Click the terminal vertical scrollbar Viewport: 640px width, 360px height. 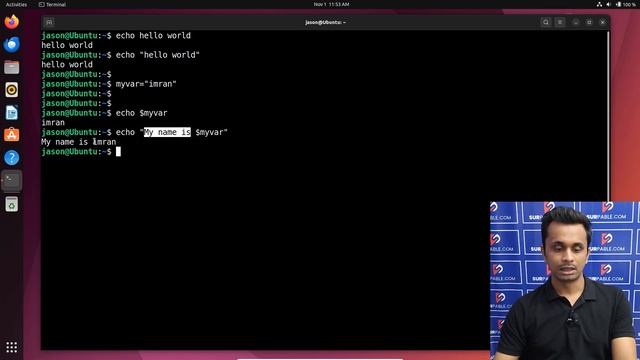(x=608, y=116)
